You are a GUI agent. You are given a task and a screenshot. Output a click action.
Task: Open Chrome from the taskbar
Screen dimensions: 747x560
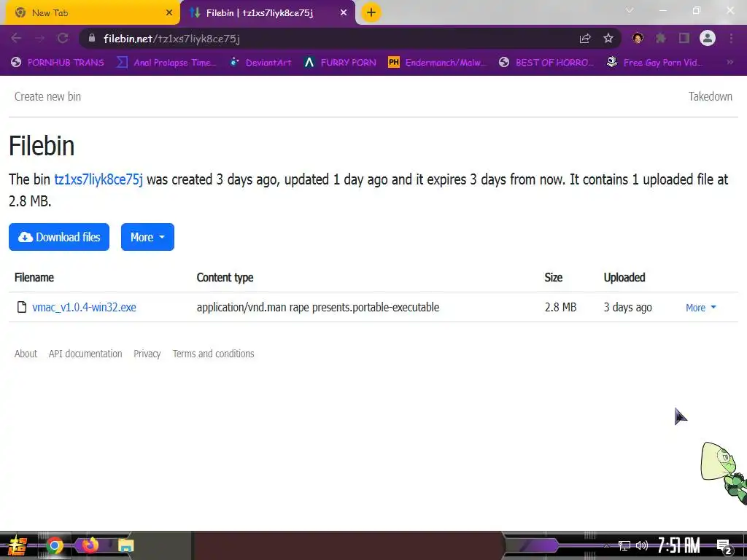pos(55,545)
